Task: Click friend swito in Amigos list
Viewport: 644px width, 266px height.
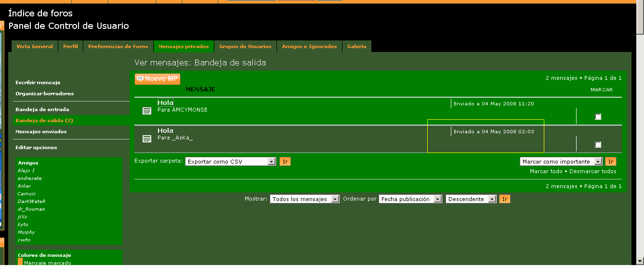Action: [24, 240]
